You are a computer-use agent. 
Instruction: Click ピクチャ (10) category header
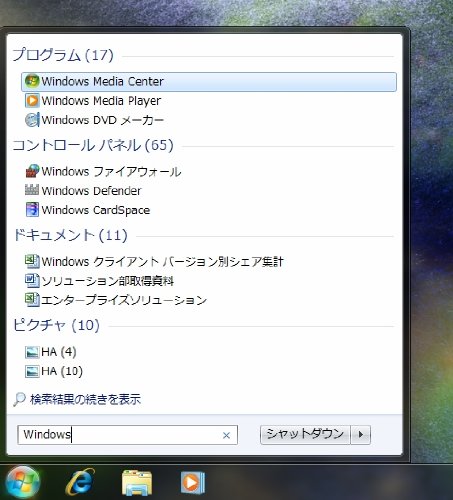(56, 325)
